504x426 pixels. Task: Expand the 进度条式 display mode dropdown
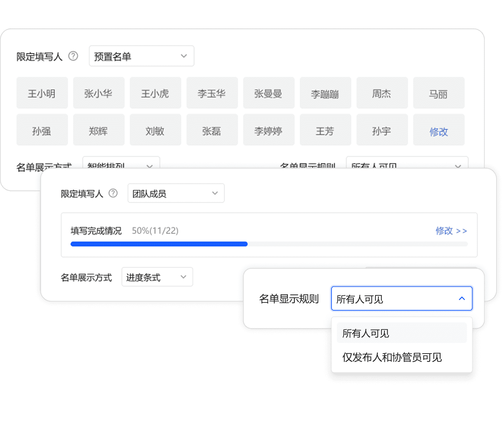coord(157,277)
